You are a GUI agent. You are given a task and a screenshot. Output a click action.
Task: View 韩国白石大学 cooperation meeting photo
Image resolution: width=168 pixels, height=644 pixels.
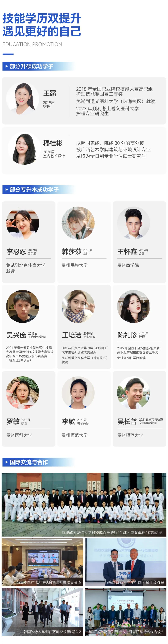click(x=126, y=562)
